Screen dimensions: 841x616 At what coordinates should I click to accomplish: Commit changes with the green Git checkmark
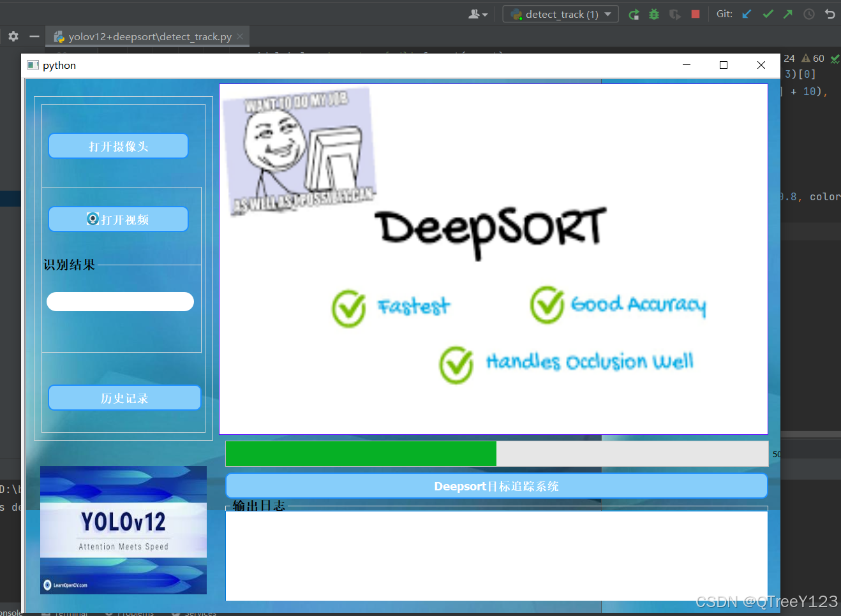pos(768,14)
